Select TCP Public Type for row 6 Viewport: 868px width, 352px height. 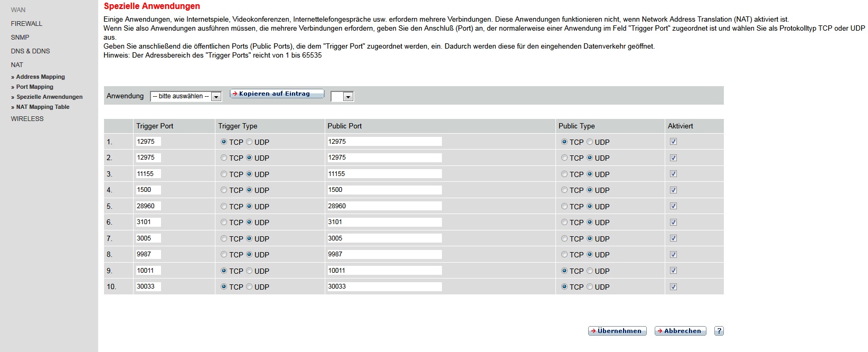[564, 222]
